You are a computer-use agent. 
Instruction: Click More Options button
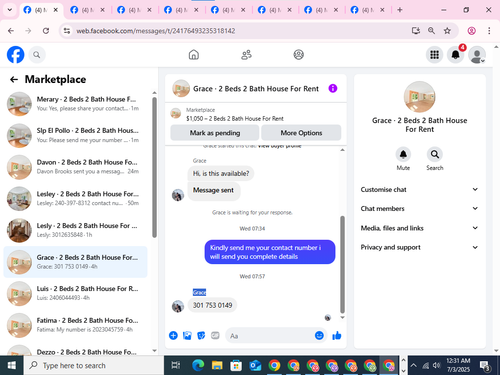click(301, 133)
